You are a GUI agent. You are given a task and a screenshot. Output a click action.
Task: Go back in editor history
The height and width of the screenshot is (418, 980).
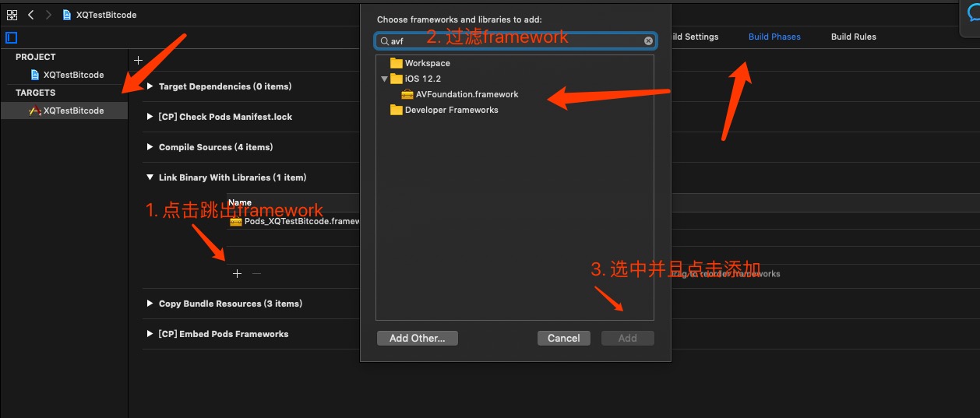[x=31, y=15]
